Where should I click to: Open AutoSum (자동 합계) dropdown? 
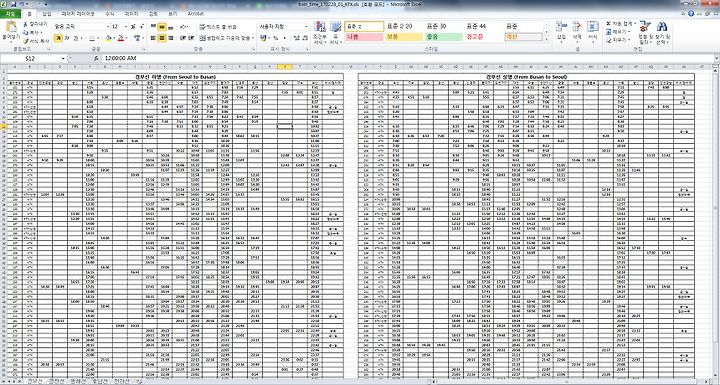pos(634,23)
